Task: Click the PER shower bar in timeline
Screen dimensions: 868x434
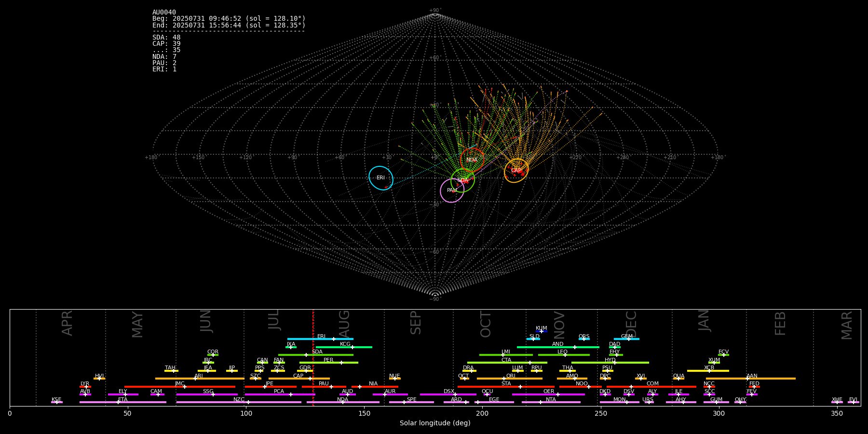Action: pos(329,363)
